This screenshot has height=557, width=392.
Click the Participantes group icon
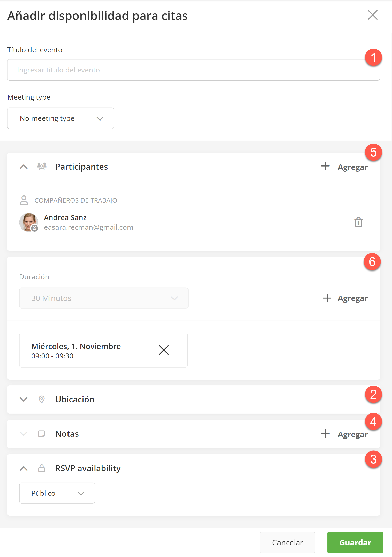click(x=42, y=167)
